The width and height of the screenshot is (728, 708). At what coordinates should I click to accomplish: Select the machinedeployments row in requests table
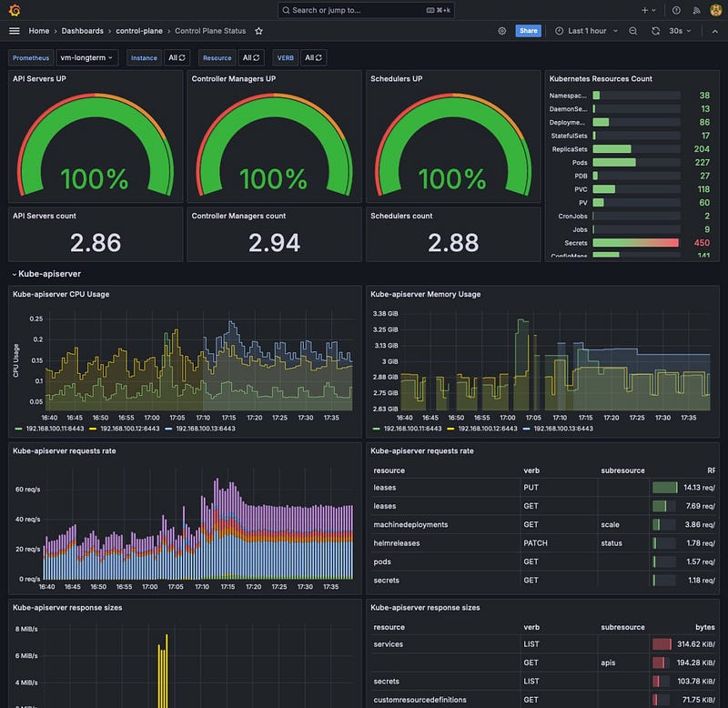coord(544,524)
